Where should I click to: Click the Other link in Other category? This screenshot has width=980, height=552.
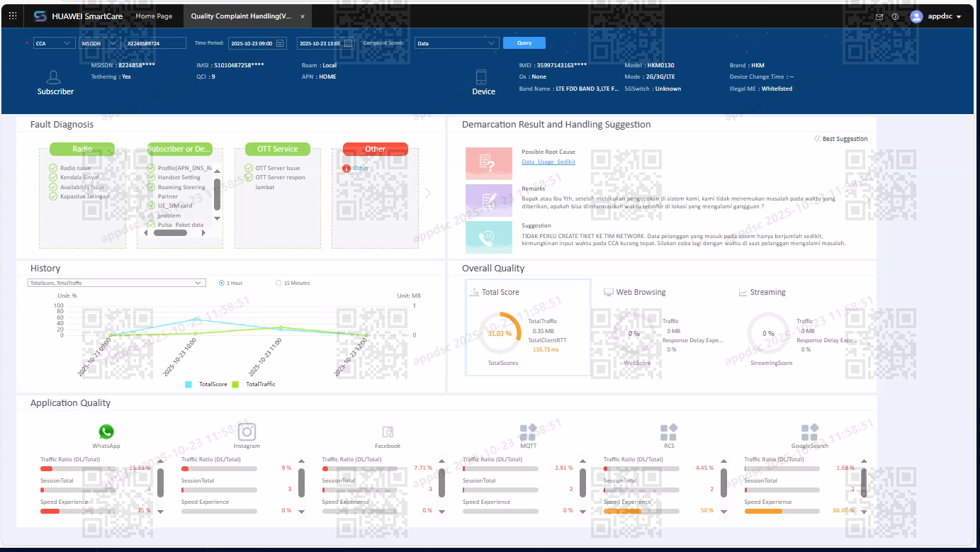point(361,169)
